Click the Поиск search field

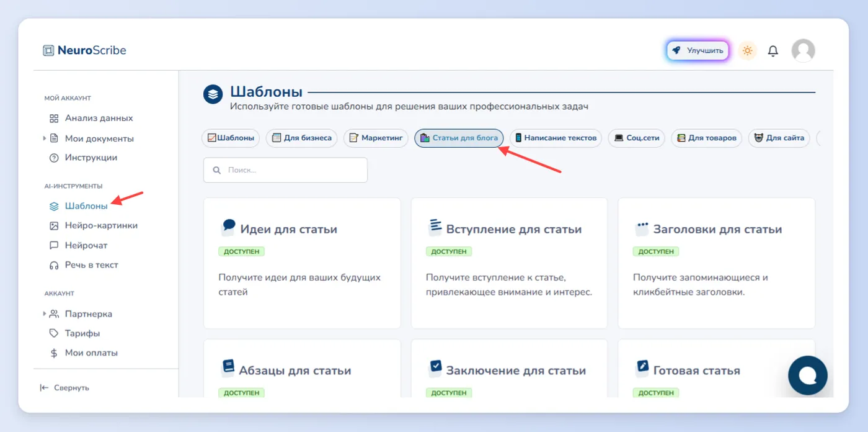(285, 170)
